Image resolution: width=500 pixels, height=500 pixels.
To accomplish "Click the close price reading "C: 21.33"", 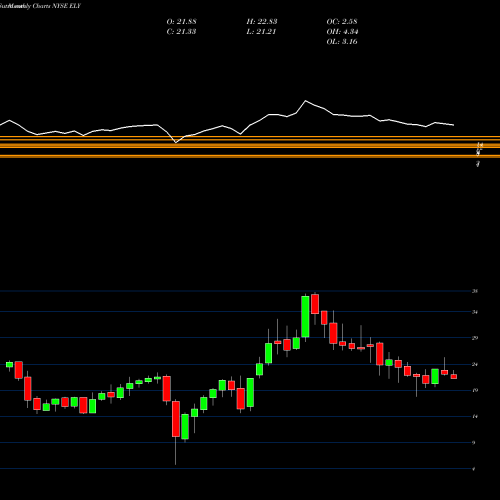I will pos(181,32).
